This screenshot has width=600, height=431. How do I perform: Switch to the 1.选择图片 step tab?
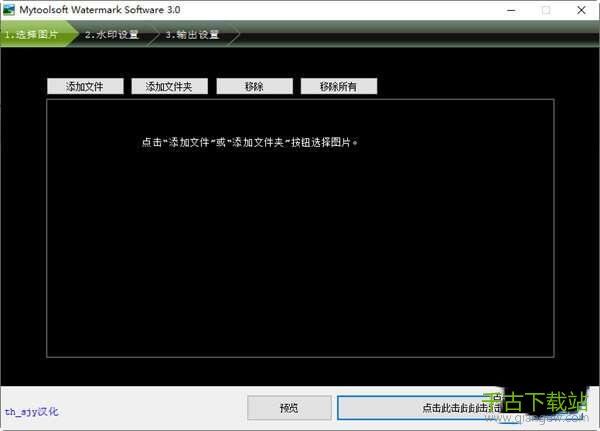pyautogui.click(x=31, y=34)
